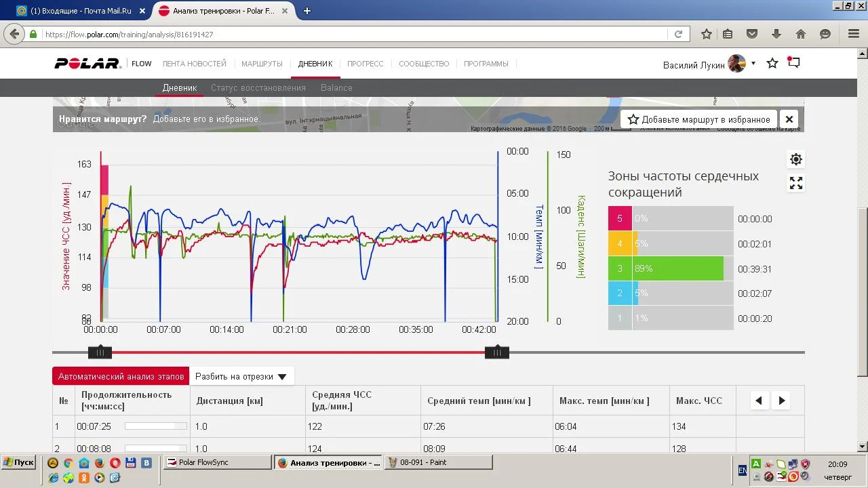Click the browser home icon

801,34
